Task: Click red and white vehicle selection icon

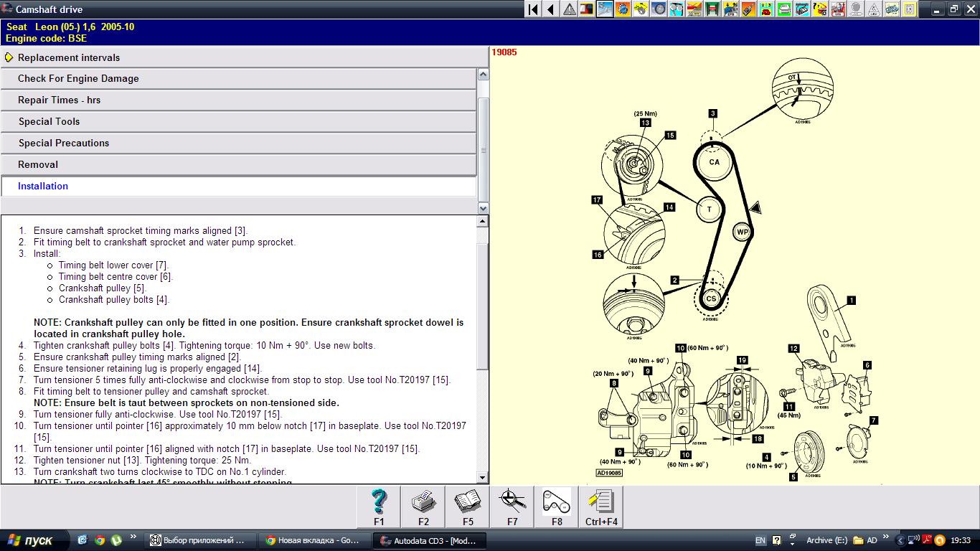Action: pyautogui.click(x=587, y=9)
